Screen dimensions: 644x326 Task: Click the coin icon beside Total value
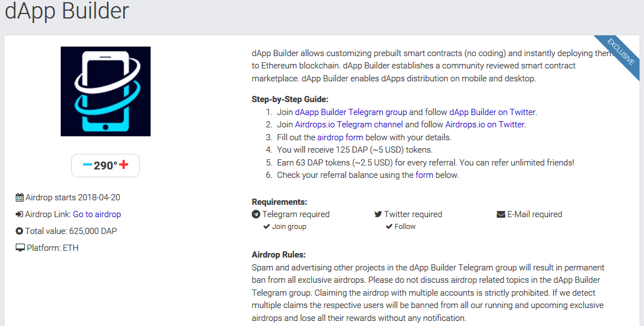coord(19,231)
